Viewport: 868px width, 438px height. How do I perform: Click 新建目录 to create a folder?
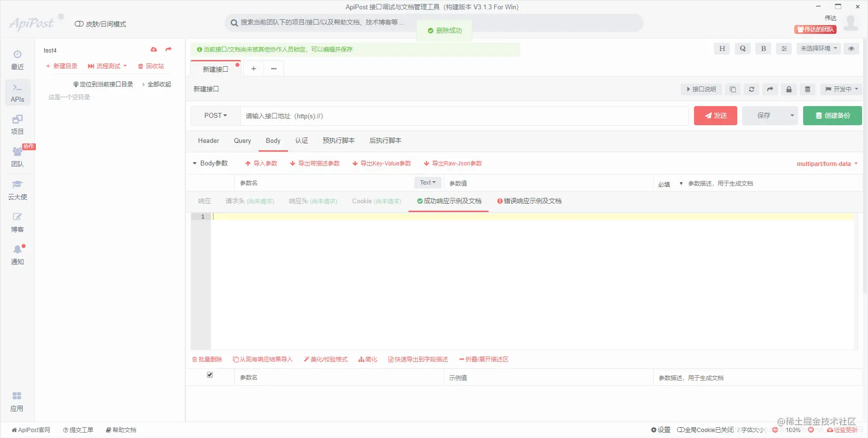pos(61,66)
